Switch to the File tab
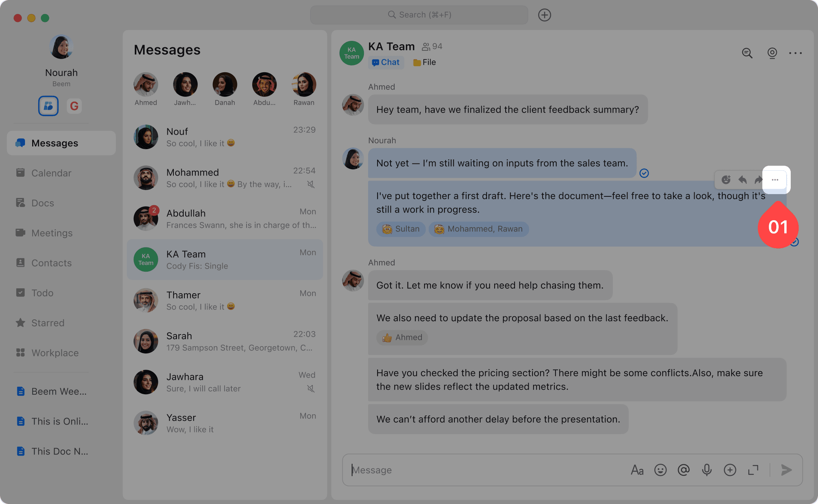 pyautogui.click(x=425, y=62)
